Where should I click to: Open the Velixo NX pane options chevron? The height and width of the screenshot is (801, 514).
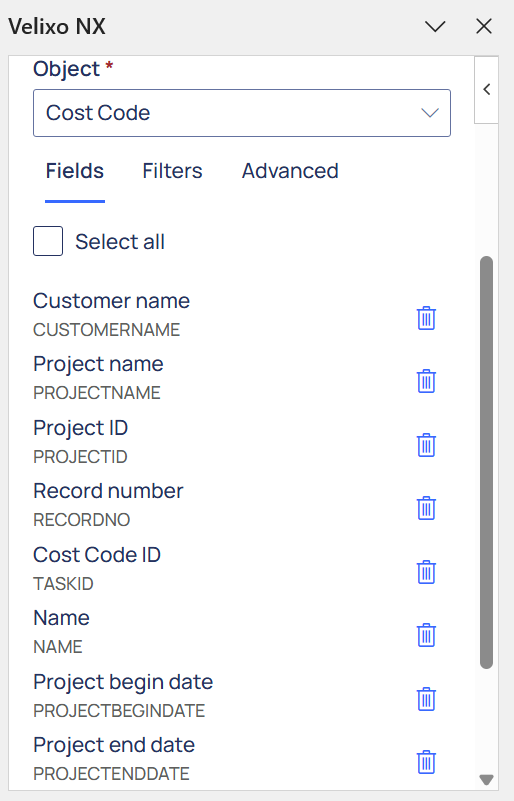(x=435, y=27)
